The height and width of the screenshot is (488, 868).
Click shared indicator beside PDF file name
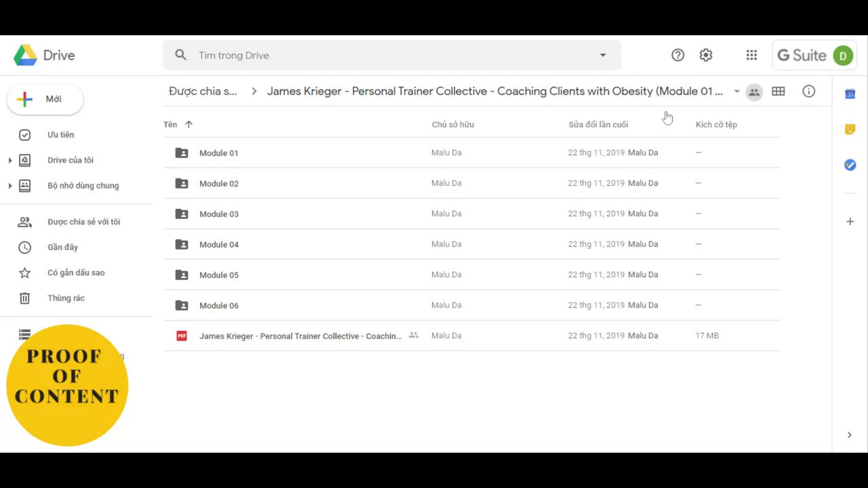click(x=414, y=335)
